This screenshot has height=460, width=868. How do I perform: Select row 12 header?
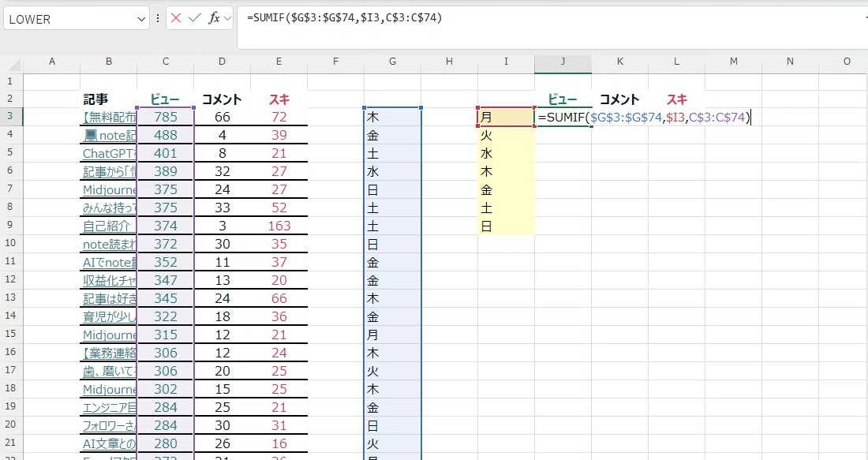click(10, 279)
